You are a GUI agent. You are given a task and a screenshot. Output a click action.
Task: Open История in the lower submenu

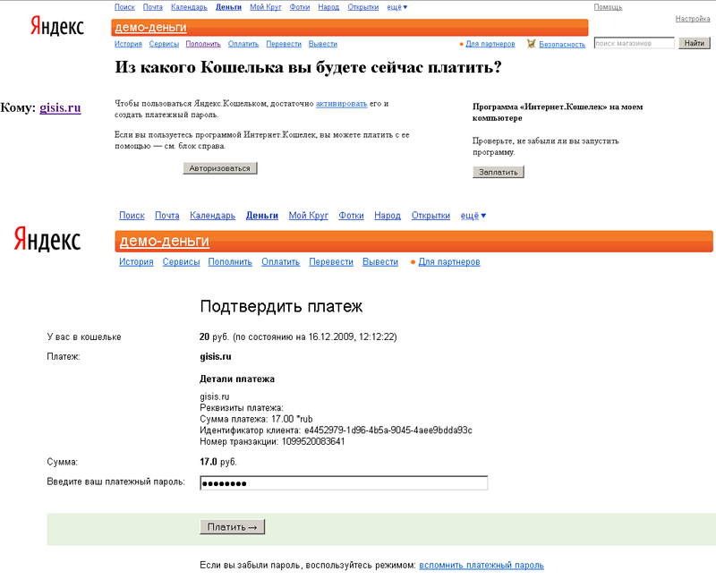[136, 262]
